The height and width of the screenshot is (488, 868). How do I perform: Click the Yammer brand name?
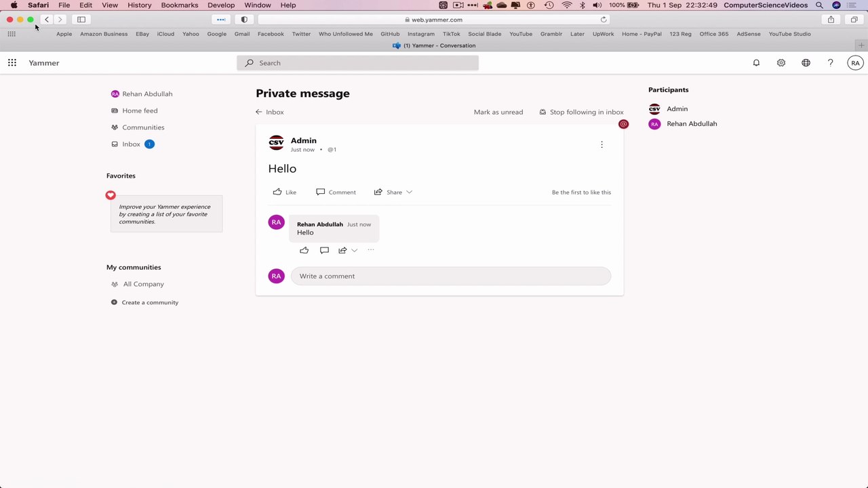(44, 63)
